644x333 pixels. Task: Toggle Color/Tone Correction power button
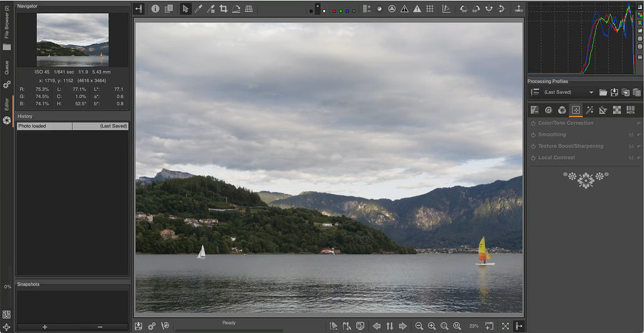(x=533, y=123)
